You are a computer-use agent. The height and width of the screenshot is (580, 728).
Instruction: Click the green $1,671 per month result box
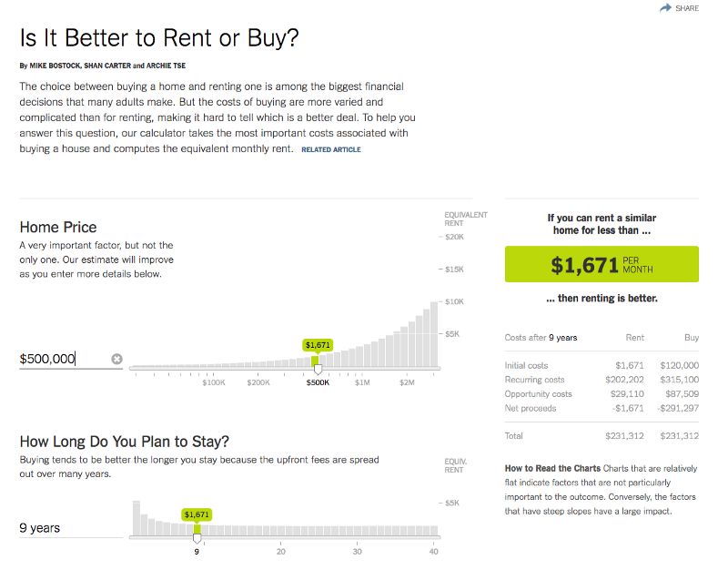(x=602, y=264)
